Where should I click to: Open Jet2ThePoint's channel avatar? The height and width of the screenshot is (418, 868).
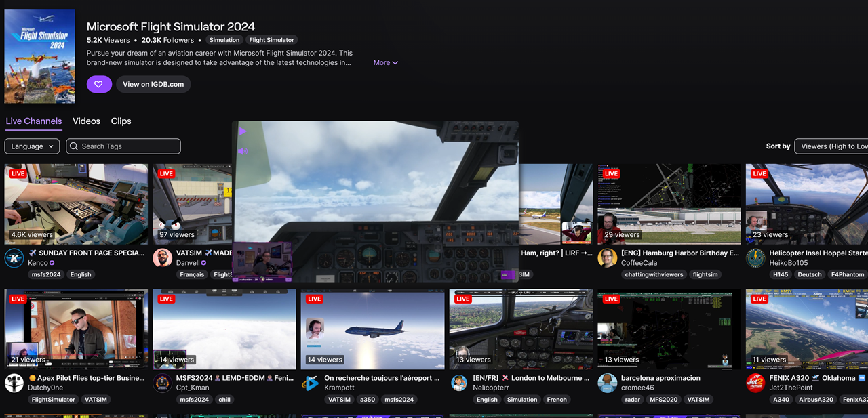click(x=755, y=383)
